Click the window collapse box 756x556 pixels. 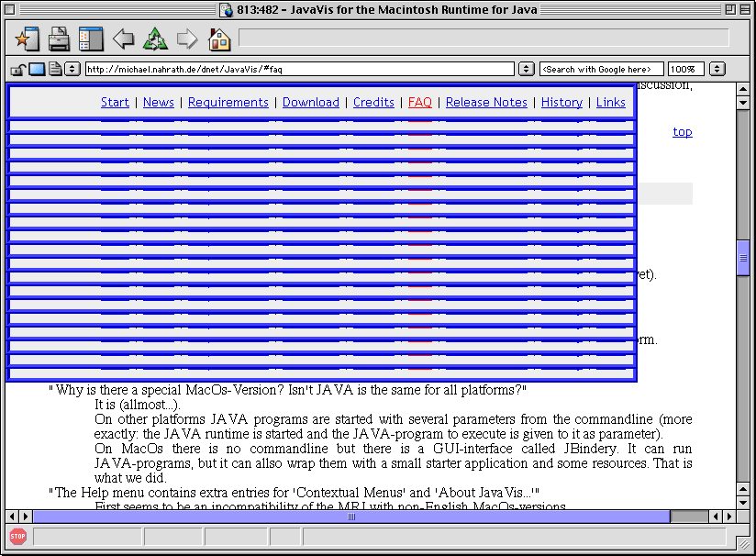[x=745, y=9]
